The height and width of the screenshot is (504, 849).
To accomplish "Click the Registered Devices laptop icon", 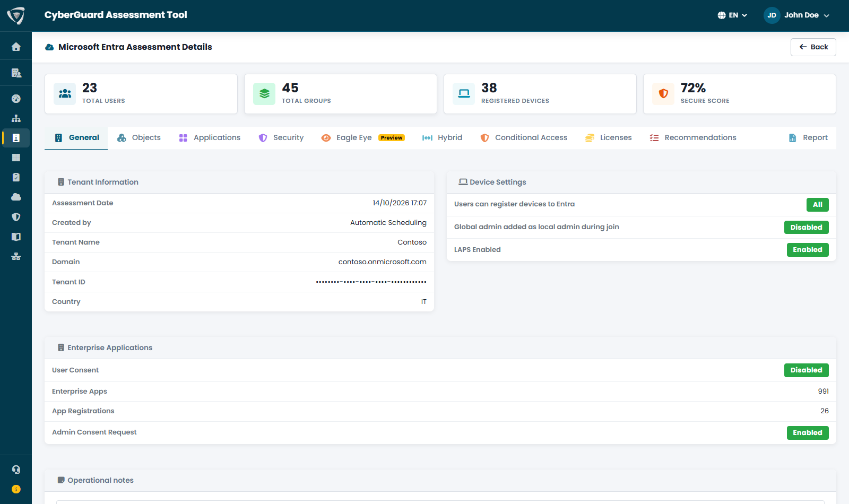I will (x=464, y=94).
